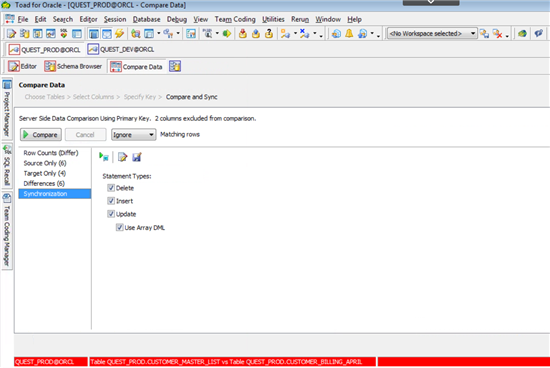Open the Utilities menu
550x368 pixels.
click(x=273, y=19)
